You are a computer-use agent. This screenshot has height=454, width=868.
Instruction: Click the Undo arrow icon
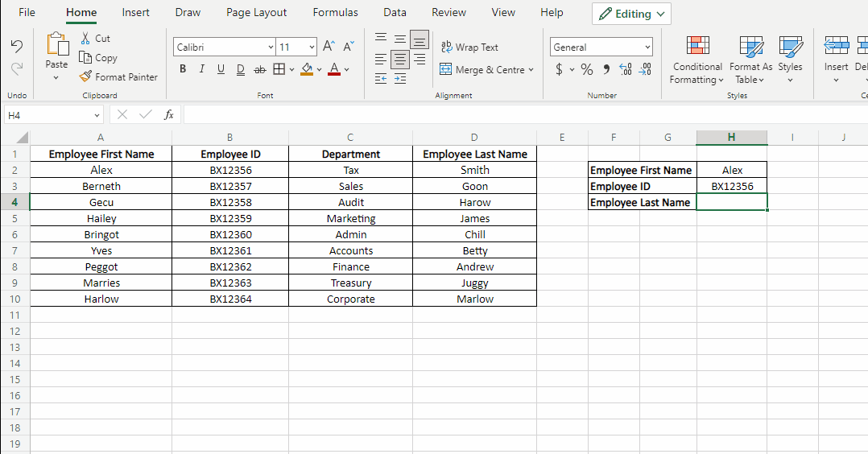click(17, 46)
